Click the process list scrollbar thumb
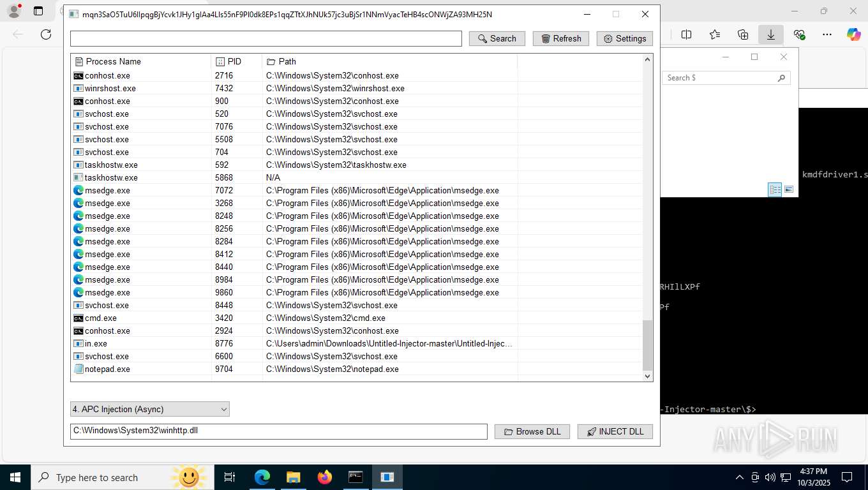Image resolution: width=868 pixels, height=490 pixels. [x=648, y=345]
